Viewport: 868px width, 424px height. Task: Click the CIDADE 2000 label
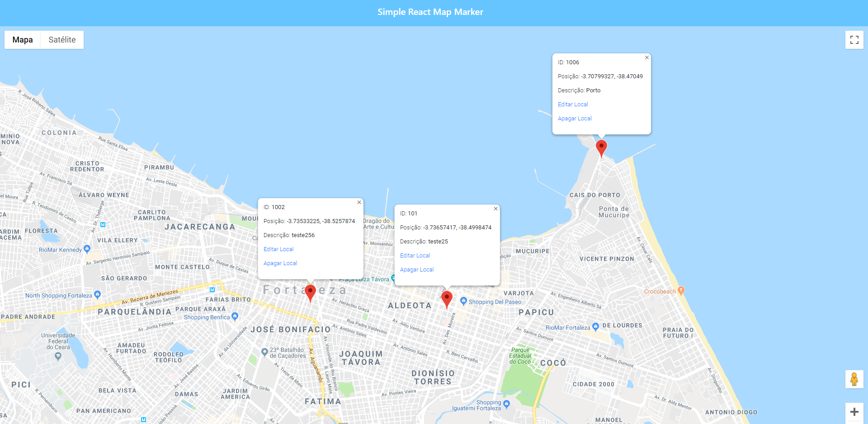594,384
